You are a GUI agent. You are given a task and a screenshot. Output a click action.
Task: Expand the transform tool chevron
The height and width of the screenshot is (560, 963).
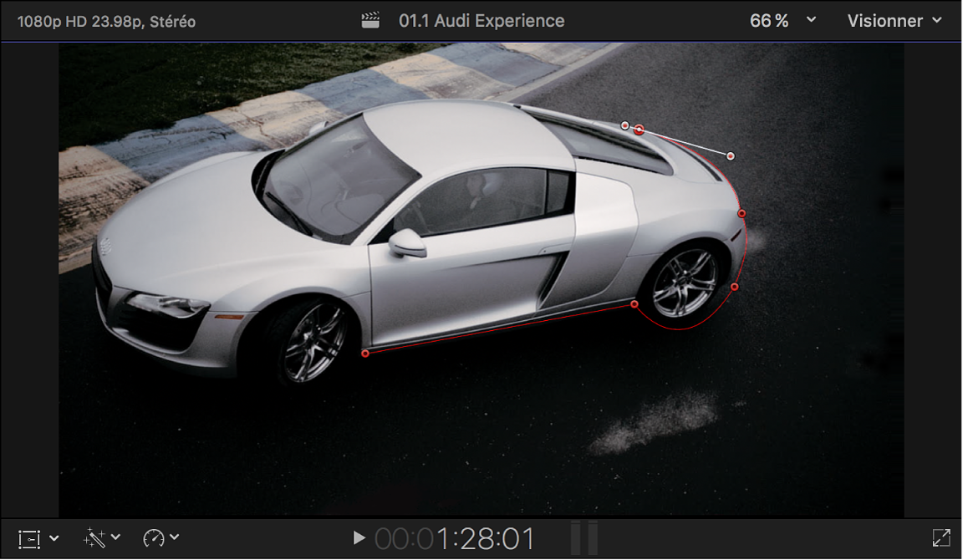[54, 538]
